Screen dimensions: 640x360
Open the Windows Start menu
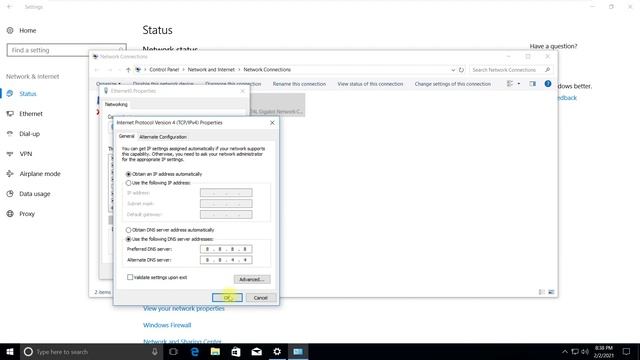tap(10, 352)
